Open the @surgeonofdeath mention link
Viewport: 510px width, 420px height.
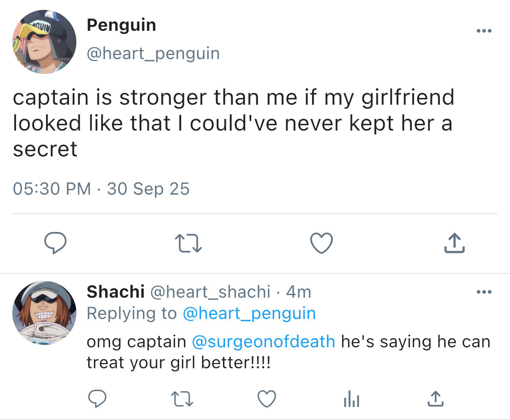click(x=263, y=342)
